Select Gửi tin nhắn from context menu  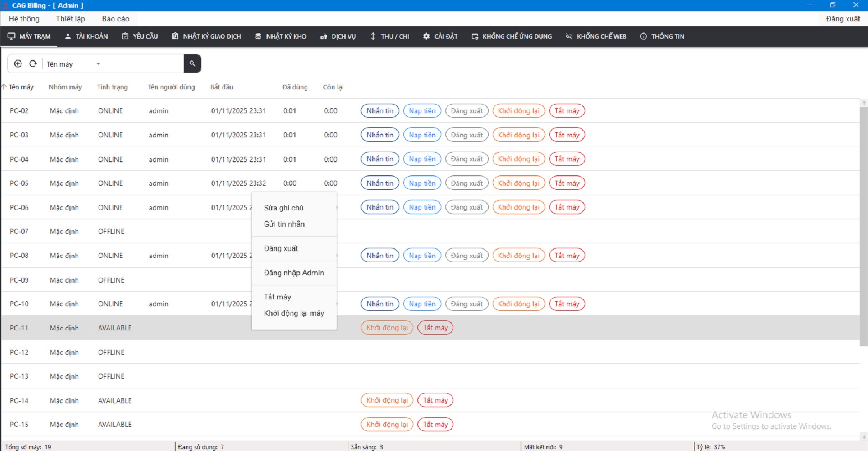[284, 224]
